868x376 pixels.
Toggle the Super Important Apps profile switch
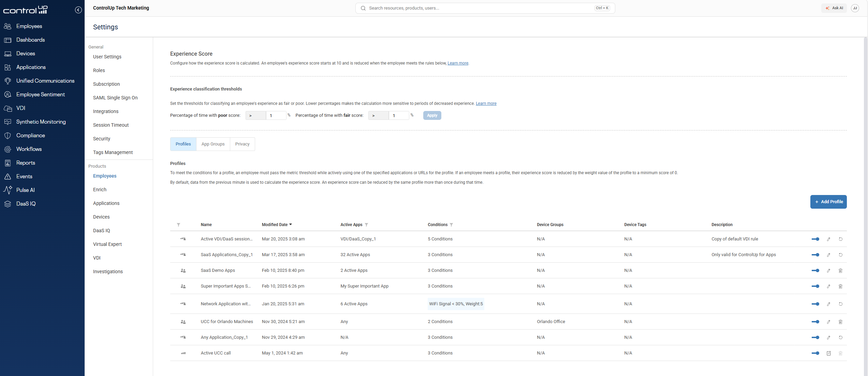815,286
